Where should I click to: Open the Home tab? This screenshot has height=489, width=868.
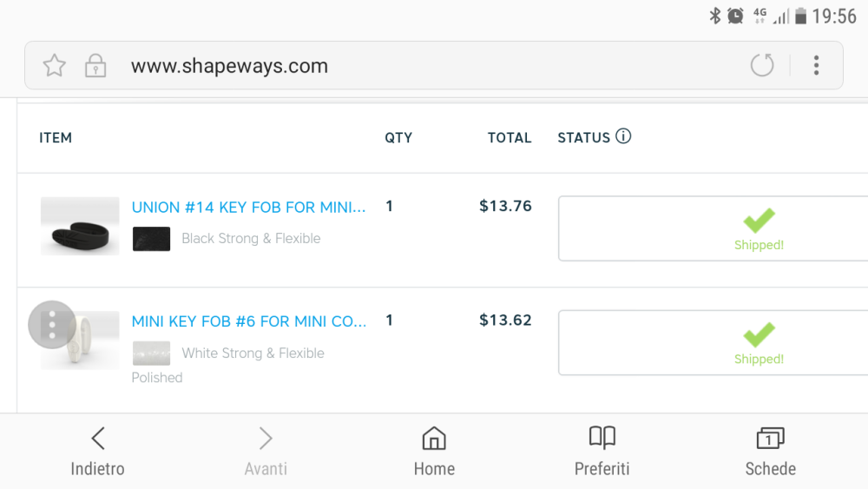coord(434,451)
